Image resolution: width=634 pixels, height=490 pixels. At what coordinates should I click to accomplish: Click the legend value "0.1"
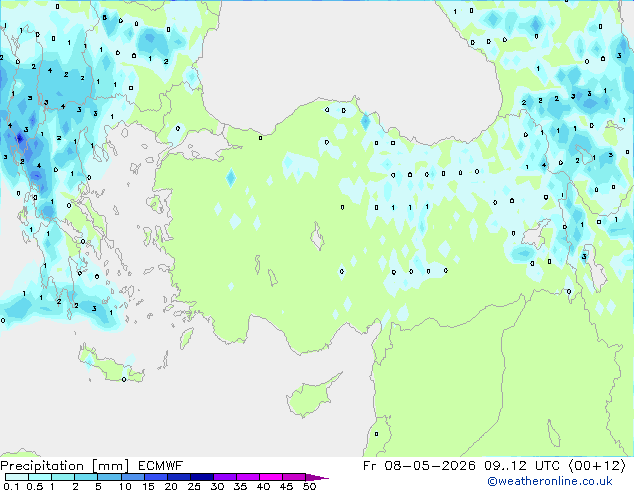[11, 486]
